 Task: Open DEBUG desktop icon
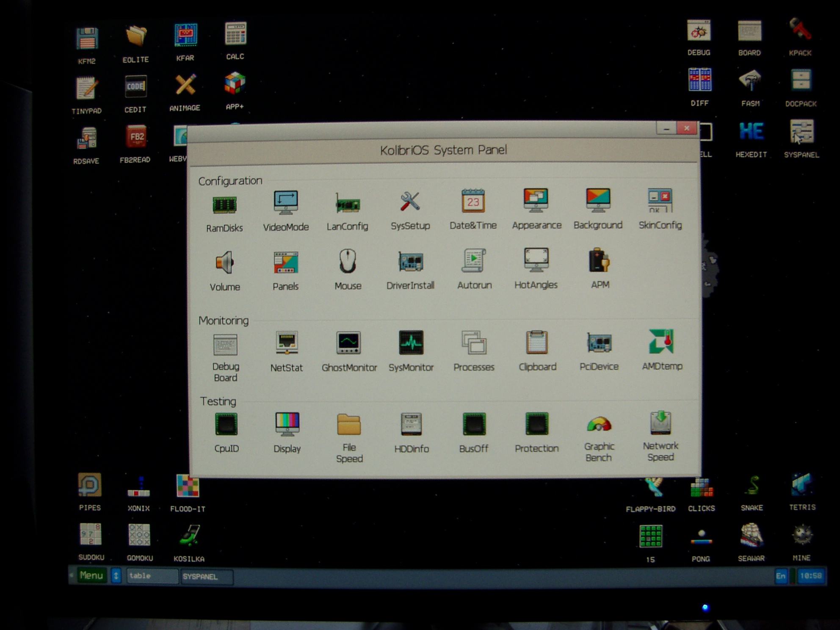[x=699, y=30]
